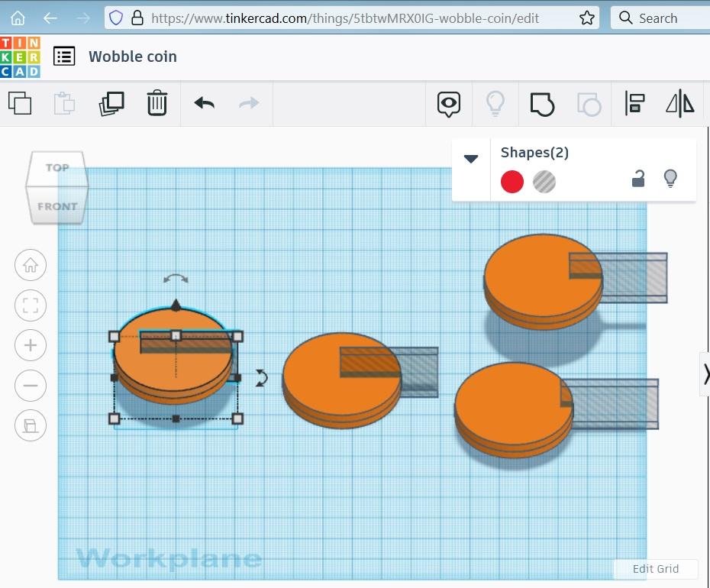Redo the action
Viewport: 710px width, 588px height.
[x=249, y=103]
